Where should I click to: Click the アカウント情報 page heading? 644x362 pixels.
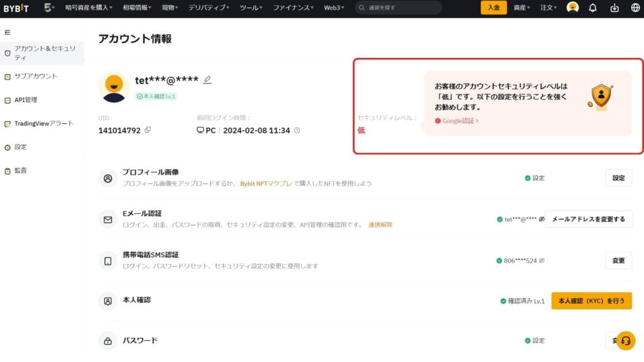[x=135, y=38]
